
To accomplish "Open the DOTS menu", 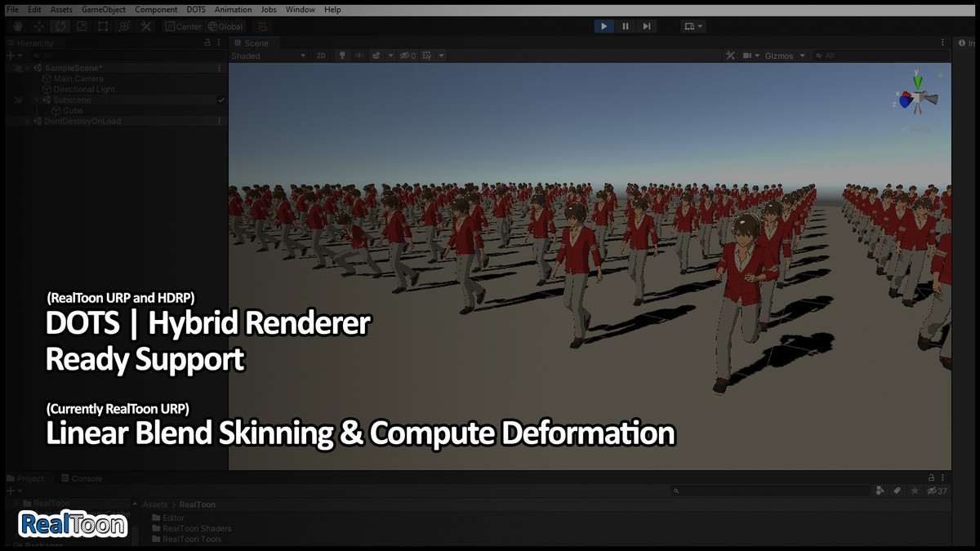I will [x=196, y=10].
